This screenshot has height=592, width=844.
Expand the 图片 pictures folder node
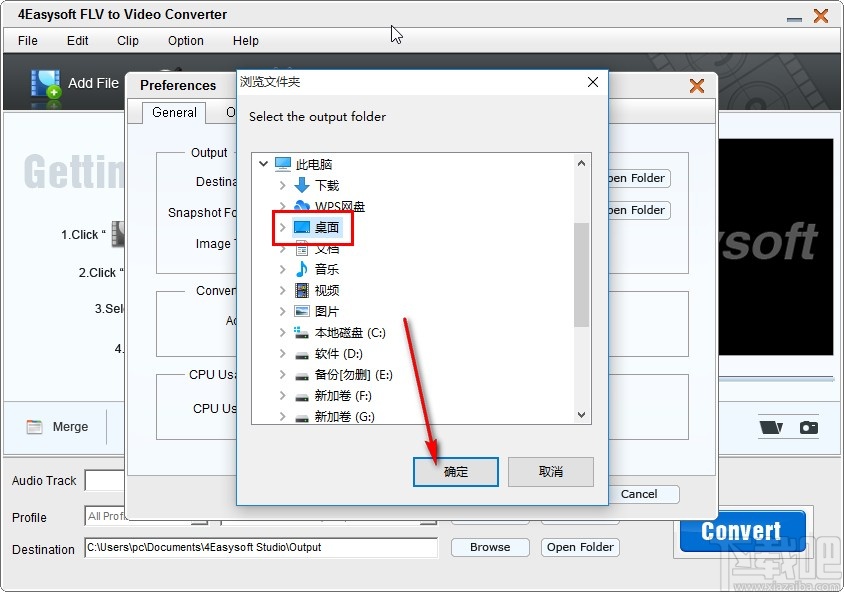point(283,311)
